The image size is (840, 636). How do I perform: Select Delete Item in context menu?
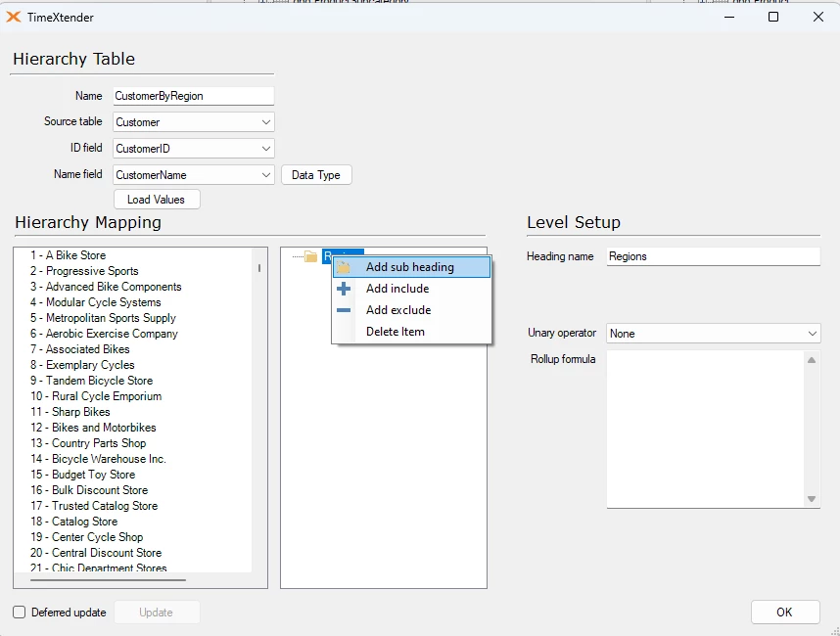[x=396, y=332]
